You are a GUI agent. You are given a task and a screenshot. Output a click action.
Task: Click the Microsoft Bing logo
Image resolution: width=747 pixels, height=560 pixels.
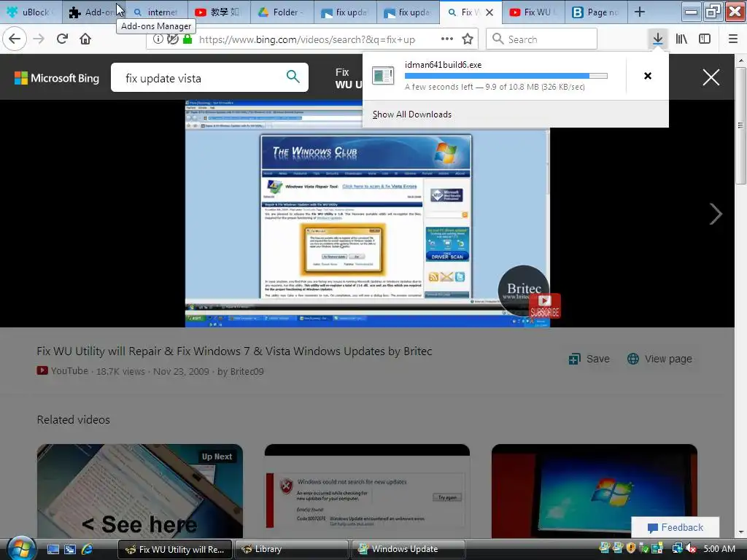[57, 78]
